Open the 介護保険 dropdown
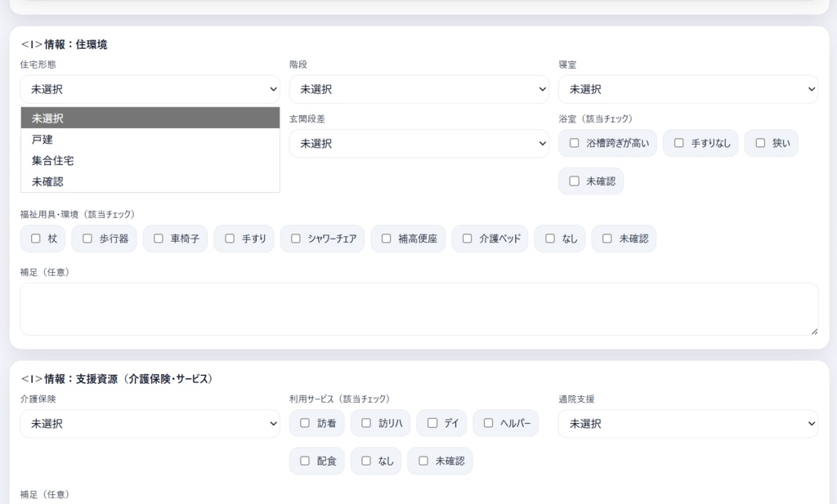 [150, 423]
